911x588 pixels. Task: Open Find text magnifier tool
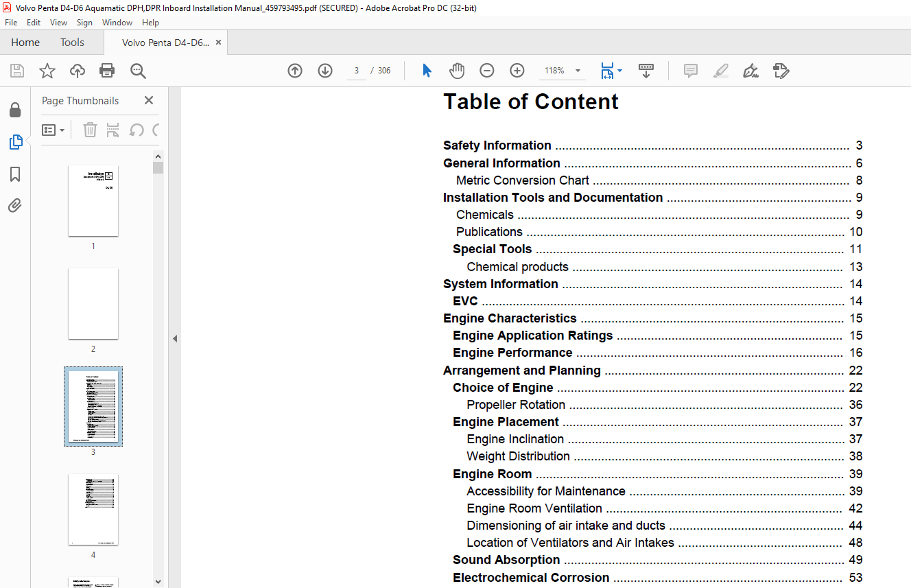138,71
